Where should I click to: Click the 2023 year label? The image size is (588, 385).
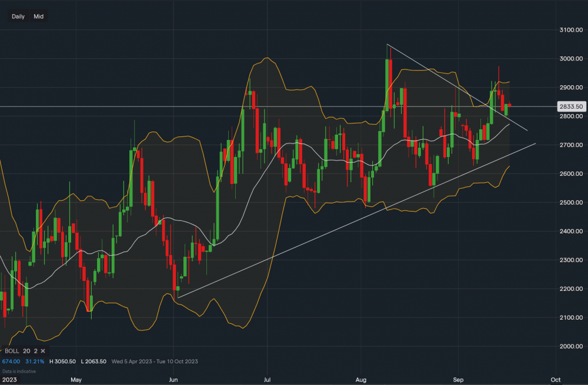[x=9, y=380]
